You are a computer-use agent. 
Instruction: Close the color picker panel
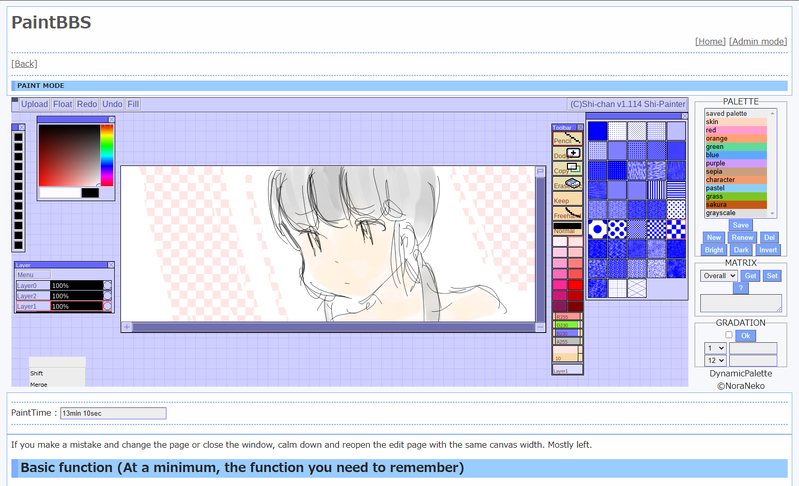click(111, 119)
